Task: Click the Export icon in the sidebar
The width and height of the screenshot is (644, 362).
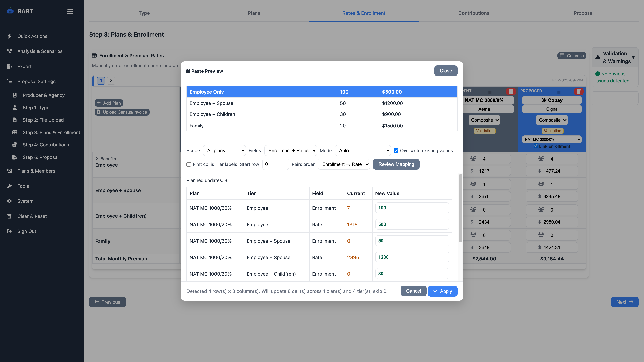Action: pyautogui.click(x=10, y=66)
